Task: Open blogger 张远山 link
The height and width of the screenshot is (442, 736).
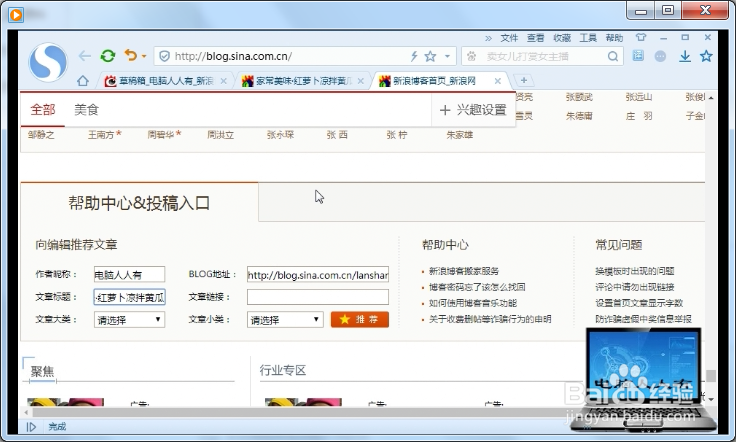Action: pyautogui.click(x=639, y=97)
